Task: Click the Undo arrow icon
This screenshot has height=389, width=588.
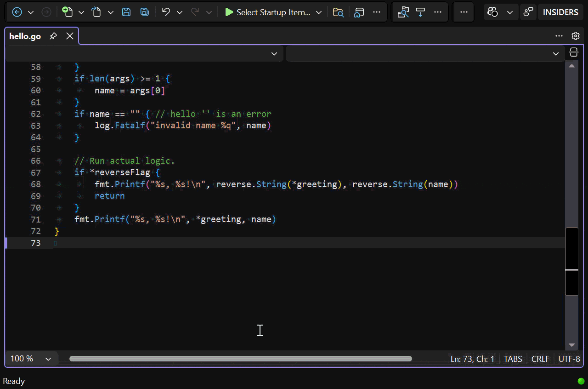Action: [x=166, y=12]
